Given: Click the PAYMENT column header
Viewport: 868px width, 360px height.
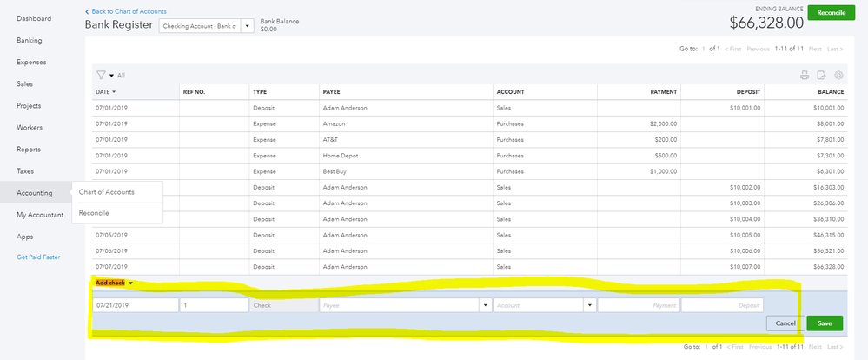Looking at the screenshot, I should (x=664, y=92).
